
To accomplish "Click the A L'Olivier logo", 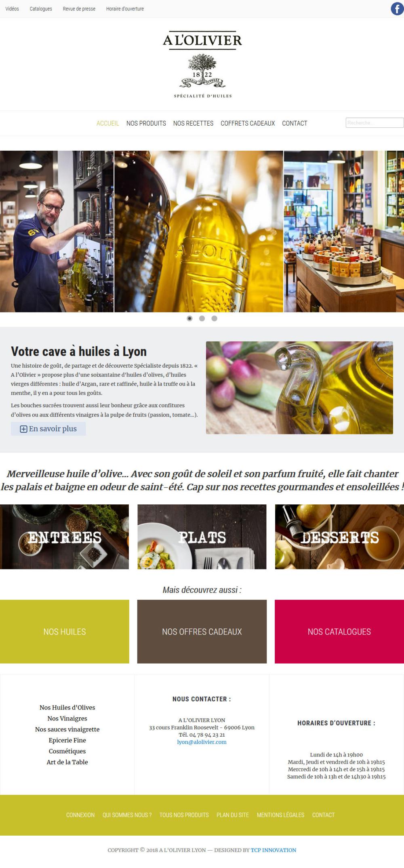I will point(202,65).
